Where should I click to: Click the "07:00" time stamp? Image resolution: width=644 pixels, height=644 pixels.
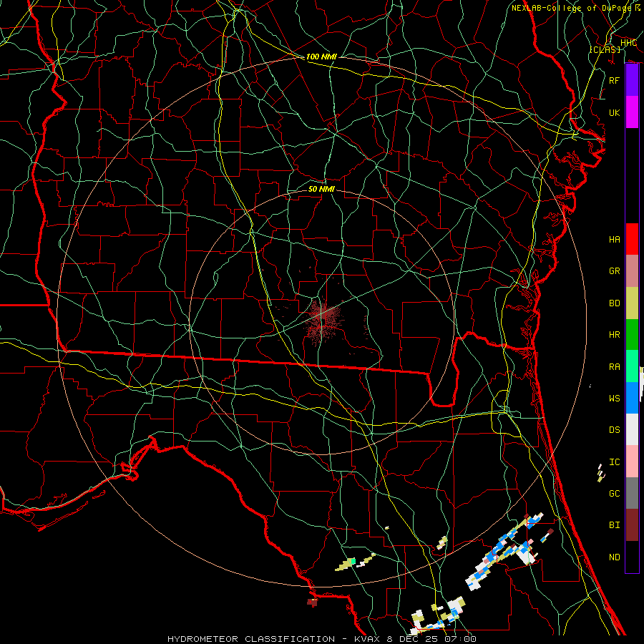coord(460,639)
